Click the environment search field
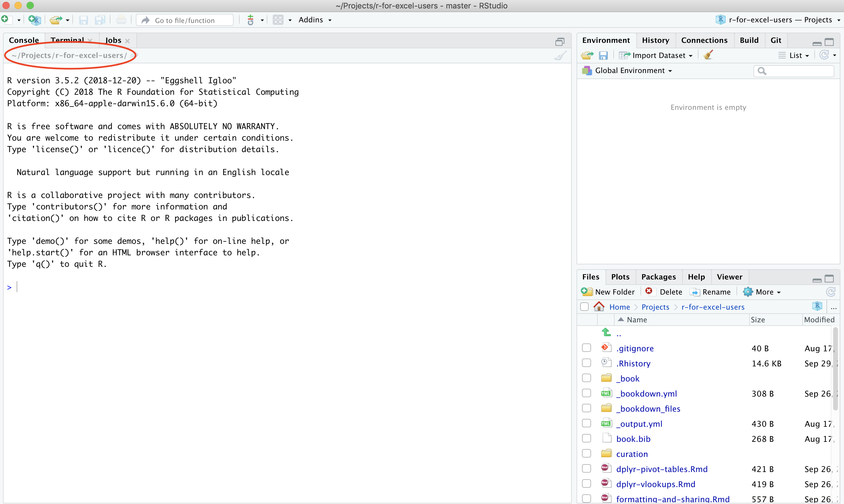844x504 pixels. coord(794,71)
